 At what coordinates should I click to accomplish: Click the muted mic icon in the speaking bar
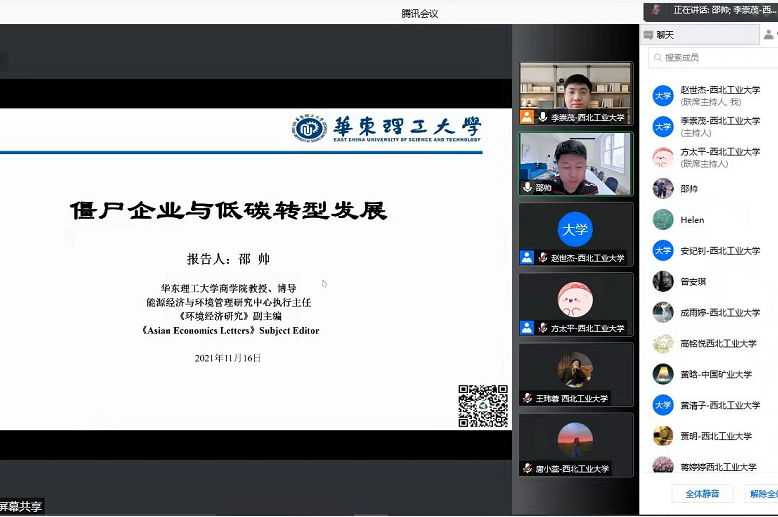click(x=656, y=10)
